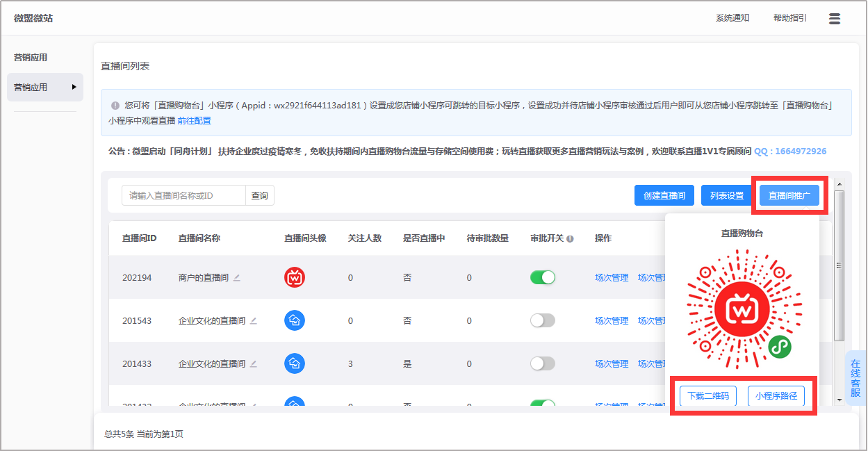Click the 关注人数 column header

pos(365,238)
